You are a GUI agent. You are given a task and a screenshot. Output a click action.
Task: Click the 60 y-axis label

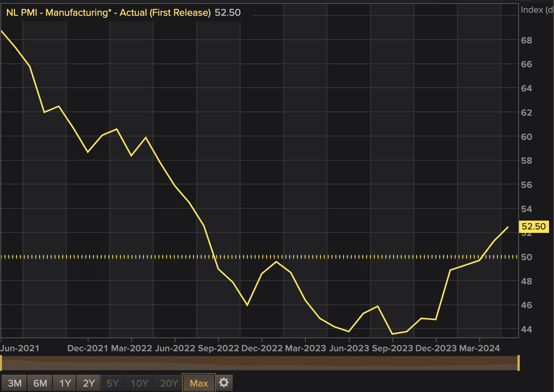pos(526,137)
